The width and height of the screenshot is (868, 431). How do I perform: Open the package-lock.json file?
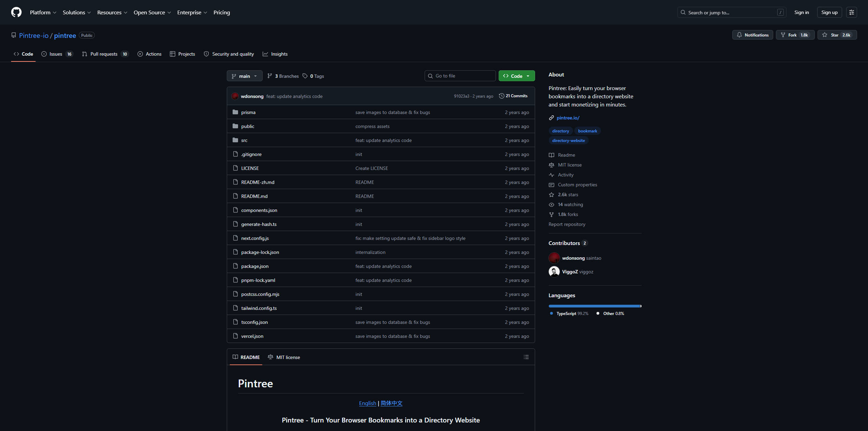click(260, 252)
